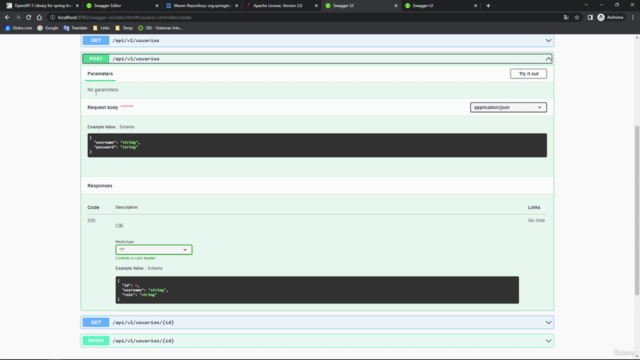
Task: Click the Try it out button
Action: pos(528,74)
